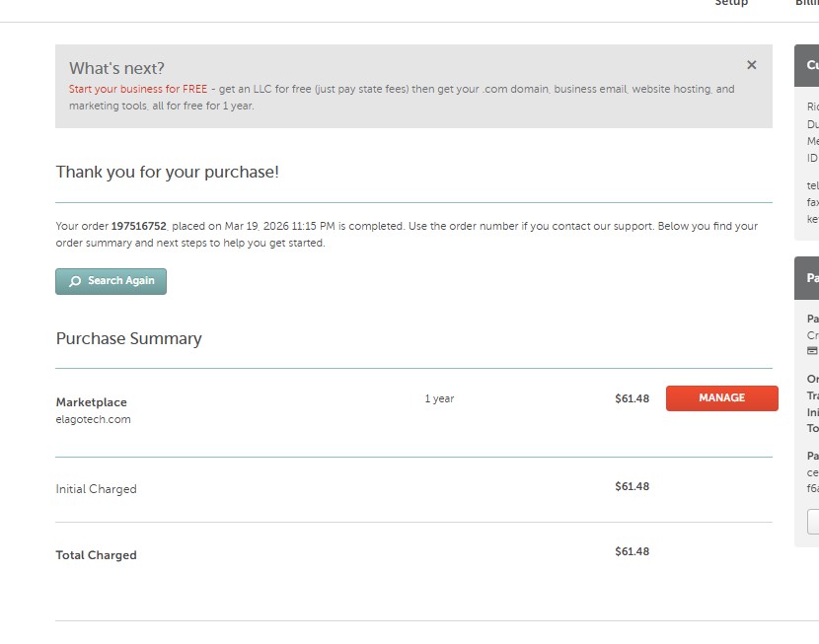Open the Start your business for FREE link
Viewport: 819px width, 644px height.
tap(138, 89)
